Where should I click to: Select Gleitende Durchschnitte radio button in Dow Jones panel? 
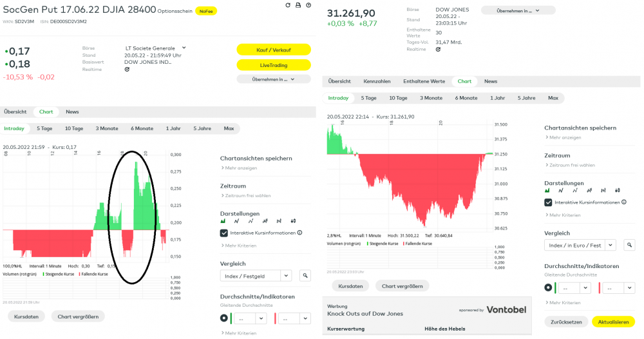pyautogui.click(x=548, y=287)
